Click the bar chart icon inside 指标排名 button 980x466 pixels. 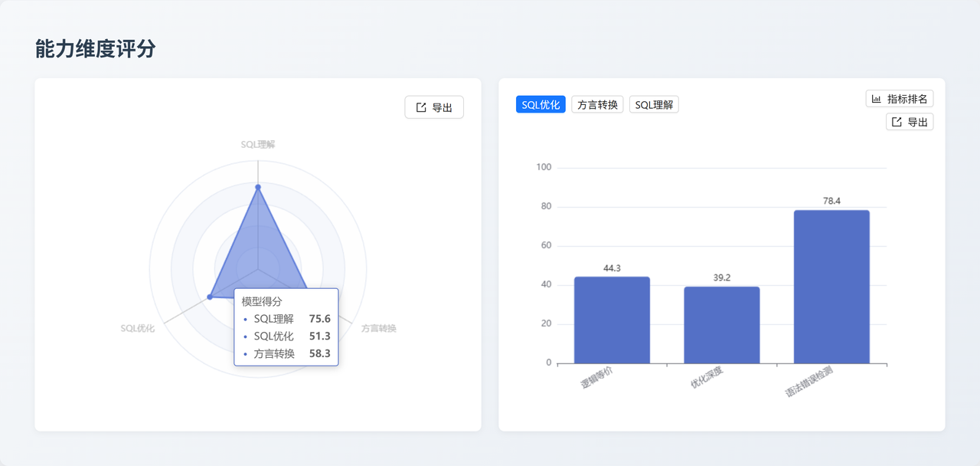(x=877, y=98)
